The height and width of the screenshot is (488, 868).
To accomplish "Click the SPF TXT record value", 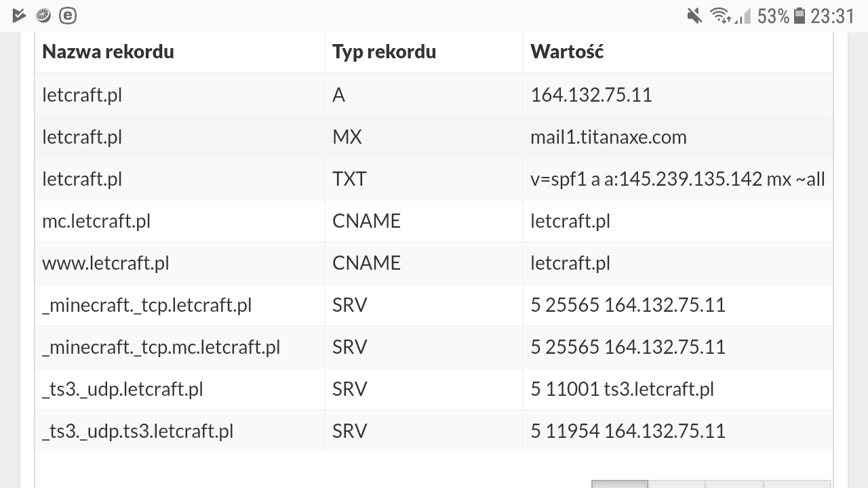I will (x=677, y=179).
